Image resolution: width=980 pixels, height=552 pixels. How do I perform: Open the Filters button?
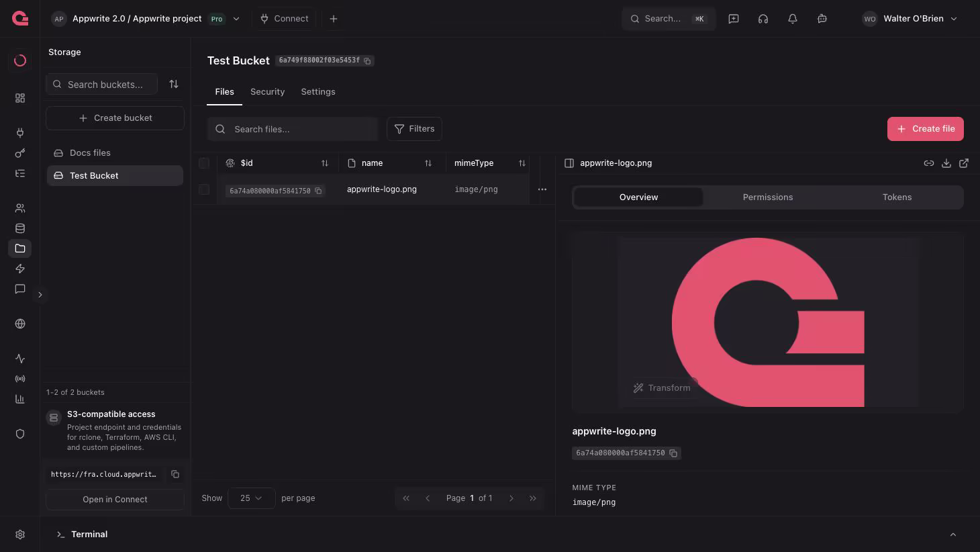click(414, 129)
